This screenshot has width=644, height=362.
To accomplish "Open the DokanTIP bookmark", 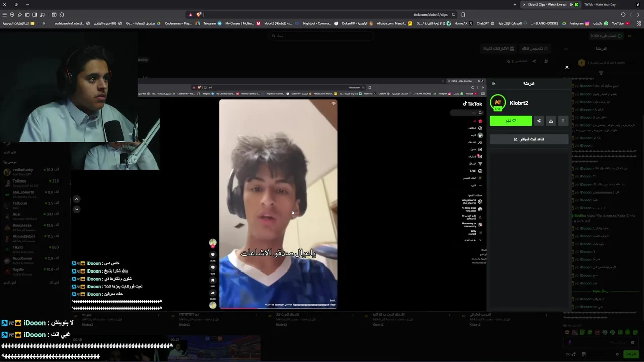I will coord(358,23).
